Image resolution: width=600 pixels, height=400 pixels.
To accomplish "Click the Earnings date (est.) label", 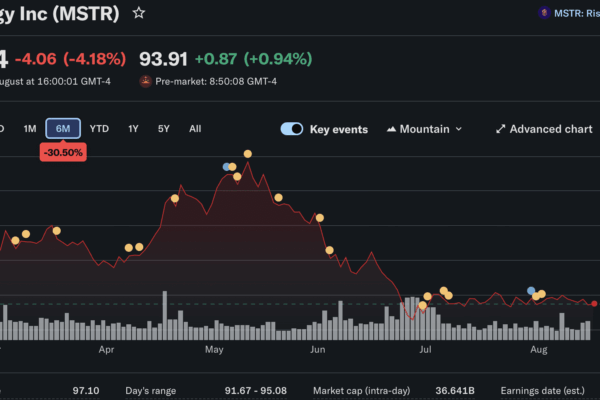I will (x=543, y=391).
